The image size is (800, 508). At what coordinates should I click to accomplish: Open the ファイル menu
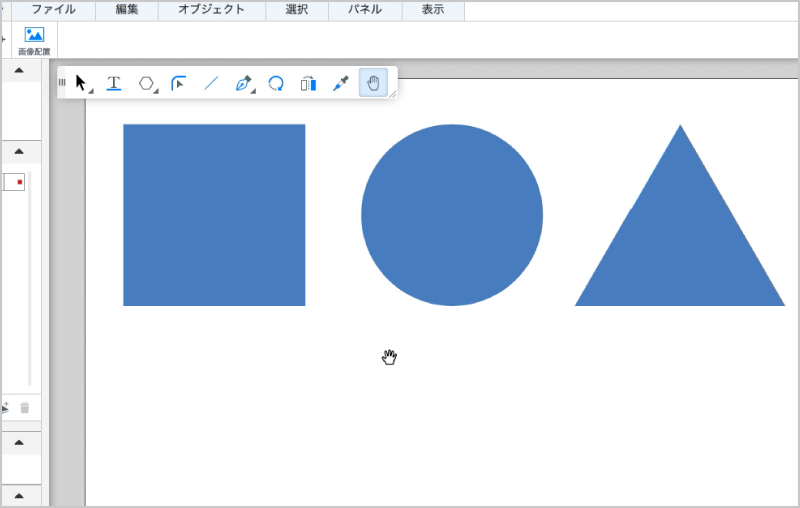tap(54, 10)
